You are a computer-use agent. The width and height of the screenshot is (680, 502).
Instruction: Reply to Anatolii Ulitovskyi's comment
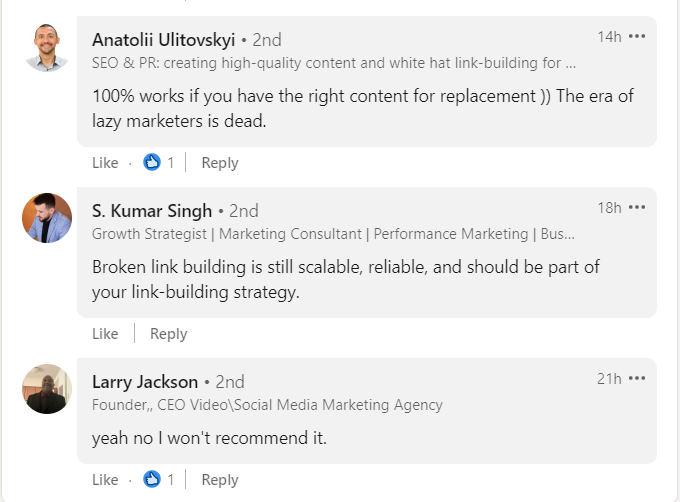pyautogui.click(x=220, y=163)
